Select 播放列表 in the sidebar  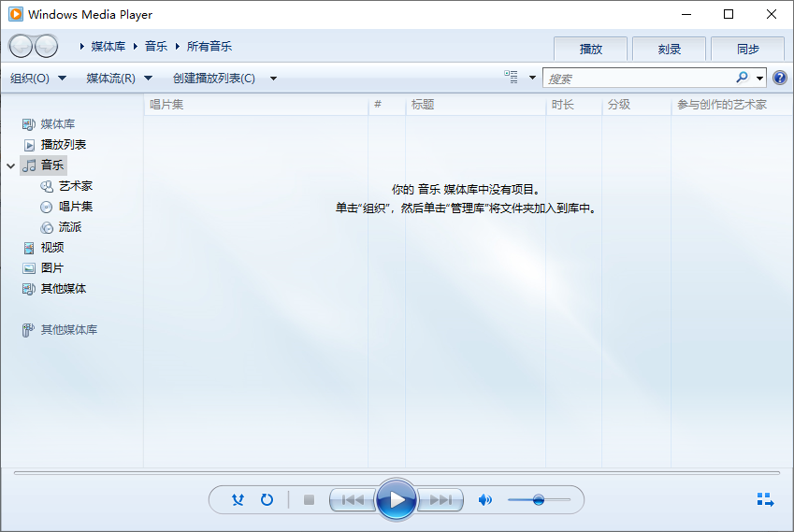point(64,145)
